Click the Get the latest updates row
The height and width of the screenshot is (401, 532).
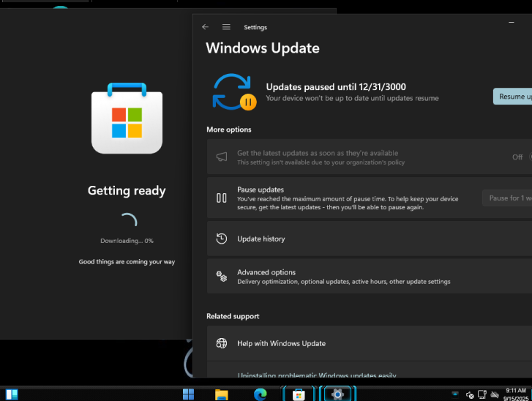(x=370, y=157)
